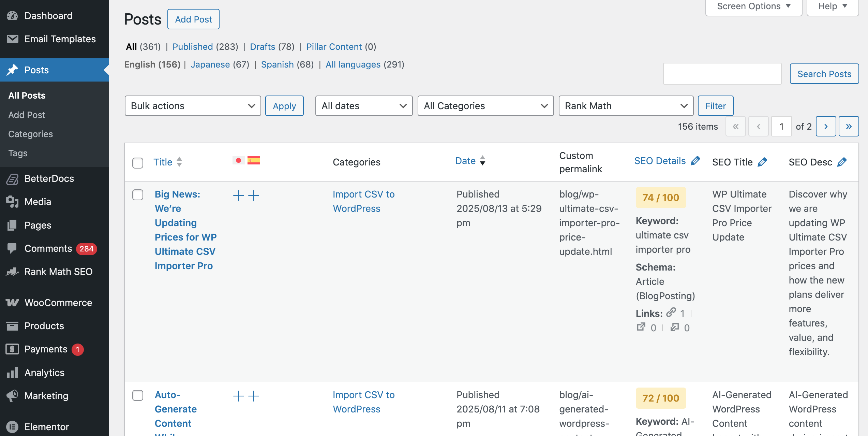Show Japanese language posts
The width and height of the screenshot is (868, 436).
pos(210,64)
